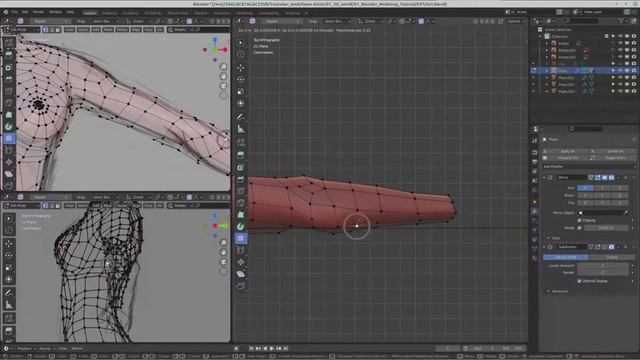Click the Apply All modifiers button
This screenshot has width=640, height=360.
click(x=567, y=151)
